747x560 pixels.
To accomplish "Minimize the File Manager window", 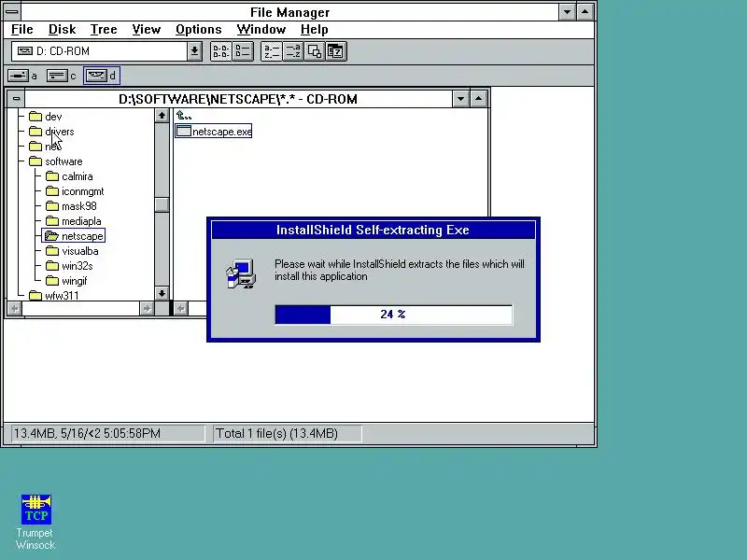I will 567,11.
